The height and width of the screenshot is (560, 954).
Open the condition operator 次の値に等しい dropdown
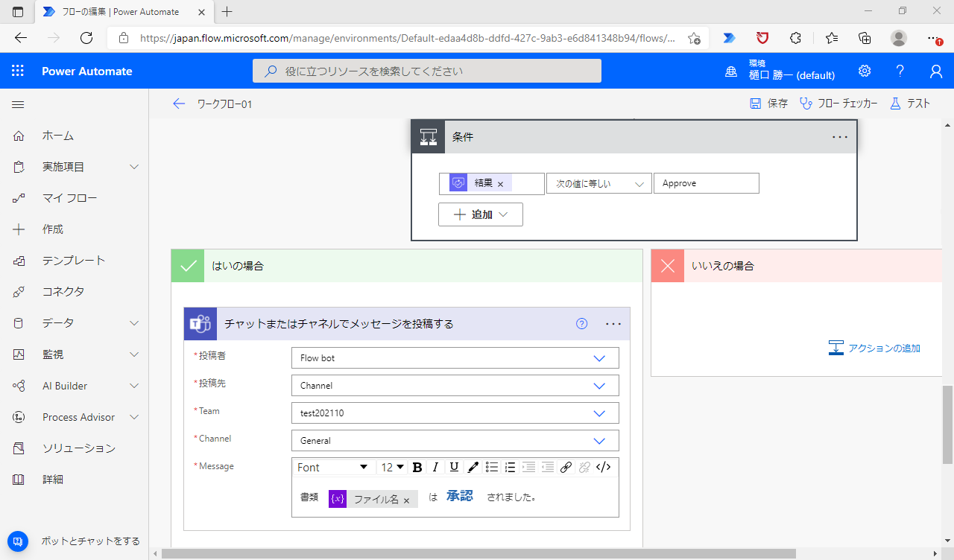coord(598,183)
